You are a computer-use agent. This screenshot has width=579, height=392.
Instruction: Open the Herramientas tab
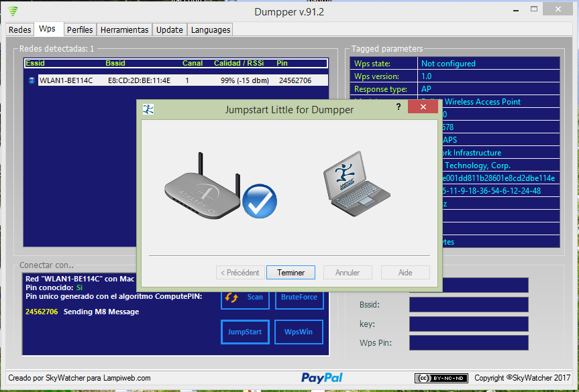124,30
